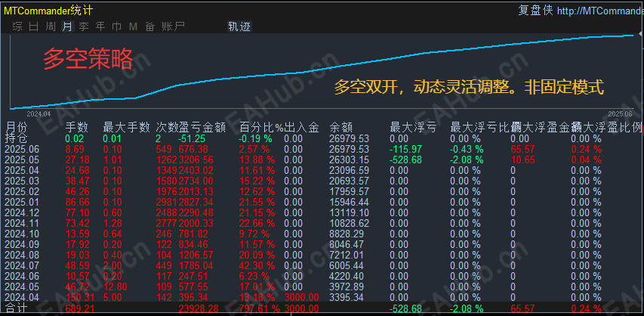
Task: Click total percentage 797.61 %
Action: tap(260, 308)
